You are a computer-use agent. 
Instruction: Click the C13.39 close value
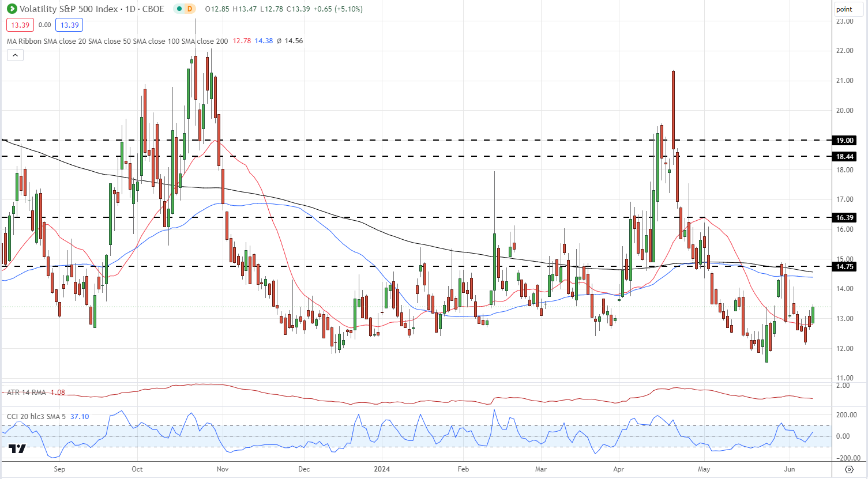tap(298, 9)
